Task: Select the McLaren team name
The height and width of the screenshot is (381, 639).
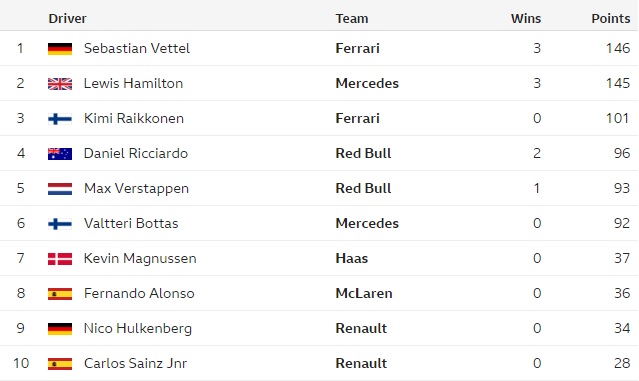Action: point(364,293)
